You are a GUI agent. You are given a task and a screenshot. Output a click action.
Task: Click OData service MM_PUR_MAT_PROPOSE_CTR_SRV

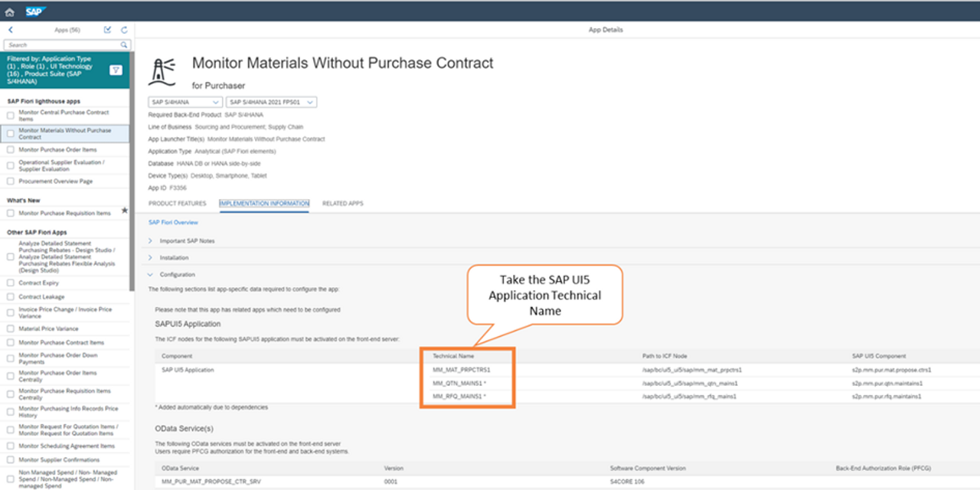(210, 482)
